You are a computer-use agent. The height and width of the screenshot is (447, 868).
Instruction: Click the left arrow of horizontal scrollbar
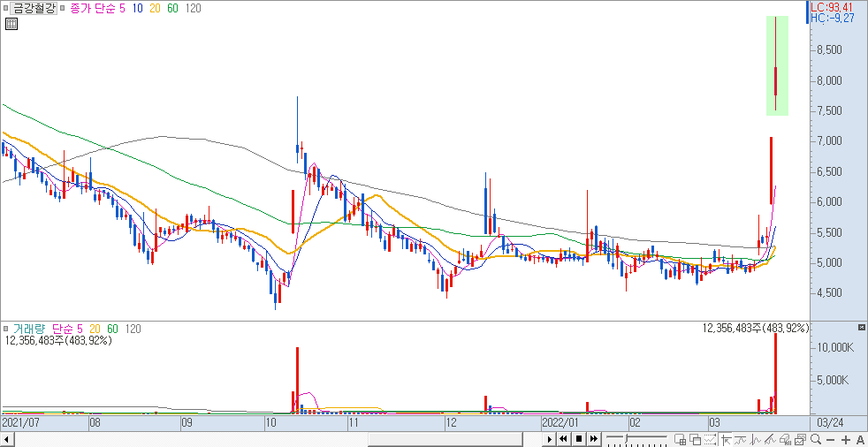coord(6,439)
